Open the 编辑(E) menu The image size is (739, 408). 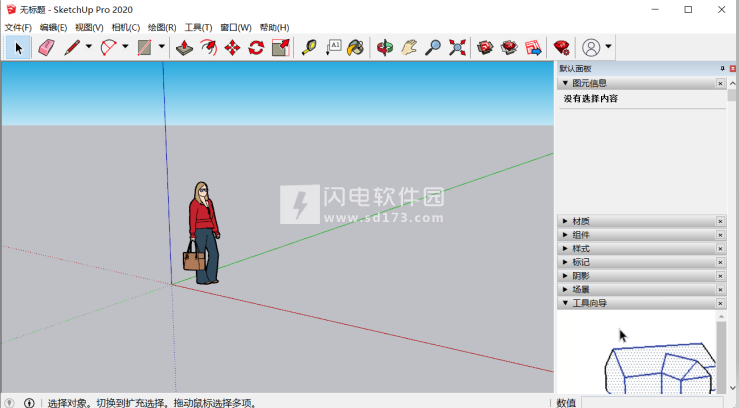click(x=53, y=27)
